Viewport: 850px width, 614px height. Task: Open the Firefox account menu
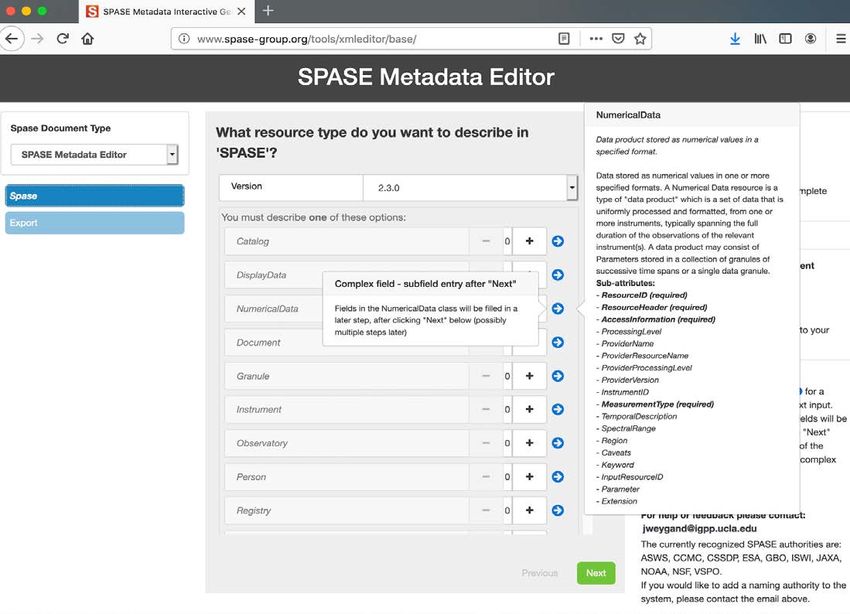pos(810,38)
